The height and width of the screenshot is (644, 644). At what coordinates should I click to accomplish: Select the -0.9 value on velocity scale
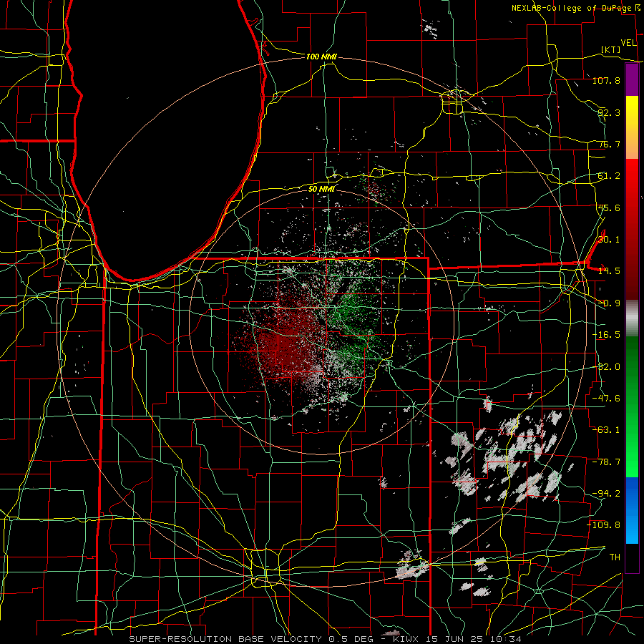coord(609,303)
